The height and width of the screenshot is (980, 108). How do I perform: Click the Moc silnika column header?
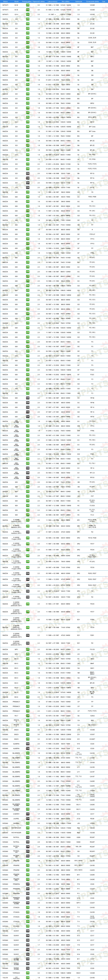65,2
